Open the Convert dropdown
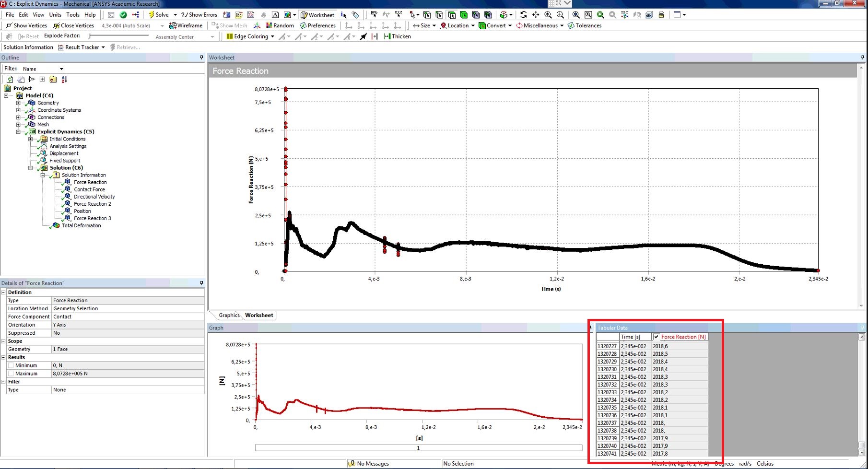 (x=510, y=26)
